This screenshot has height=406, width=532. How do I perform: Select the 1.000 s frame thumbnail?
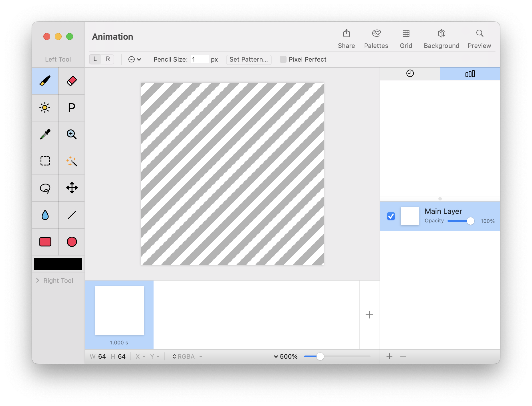(119, 310)
